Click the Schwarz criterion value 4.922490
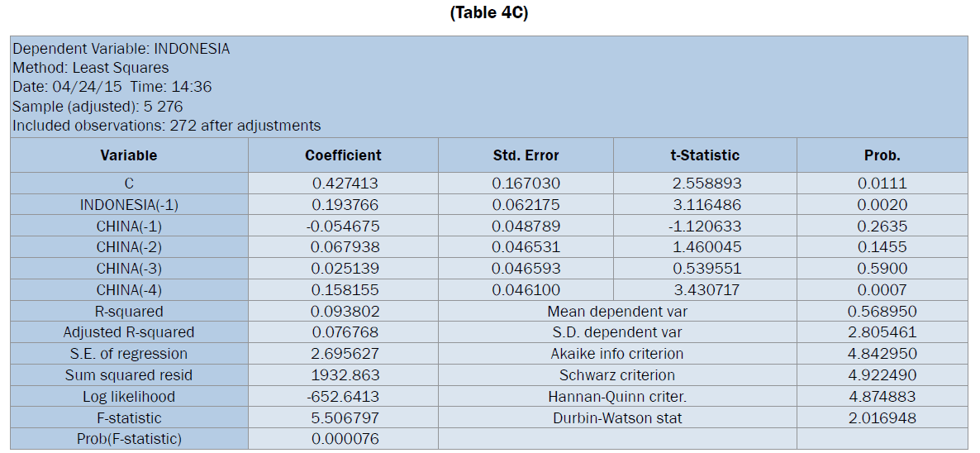 coord(882,375)
